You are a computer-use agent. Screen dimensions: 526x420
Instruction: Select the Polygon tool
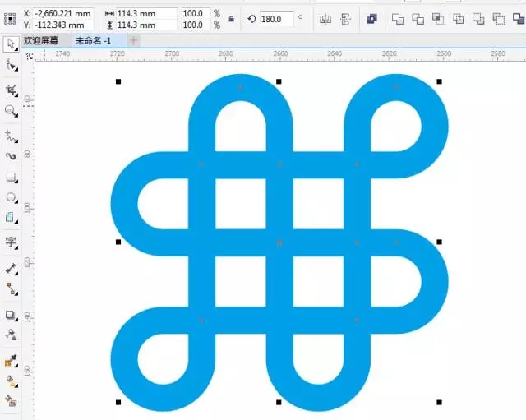click(10, 217)
